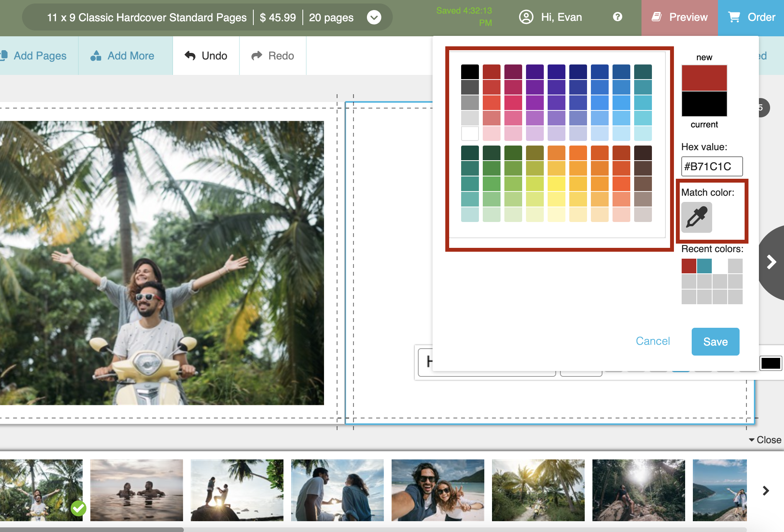
Task: Select the teal recent color swatch
Action: click(704, 266)
